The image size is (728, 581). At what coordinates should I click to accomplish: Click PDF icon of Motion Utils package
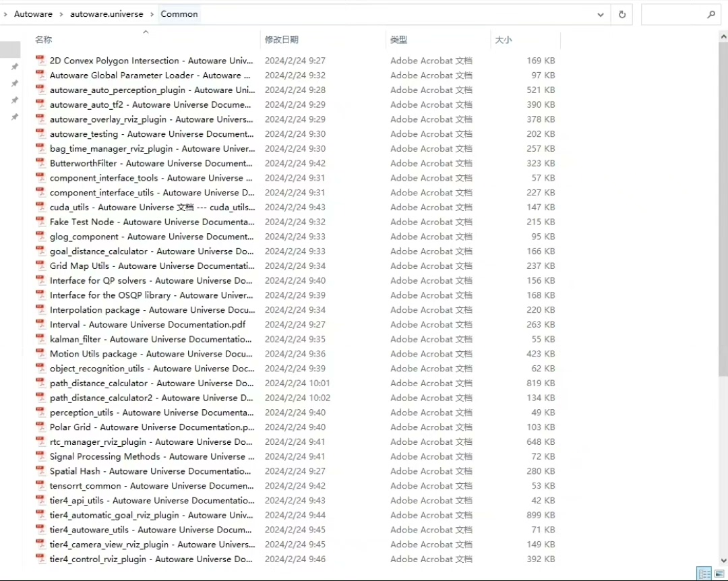41,354
